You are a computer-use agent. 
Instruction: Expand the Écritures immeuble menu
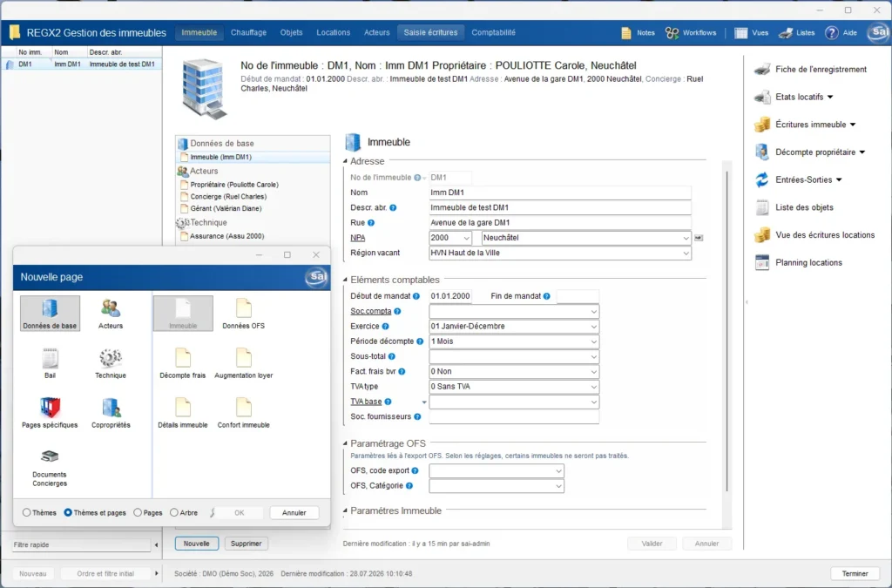pos(853,125)
